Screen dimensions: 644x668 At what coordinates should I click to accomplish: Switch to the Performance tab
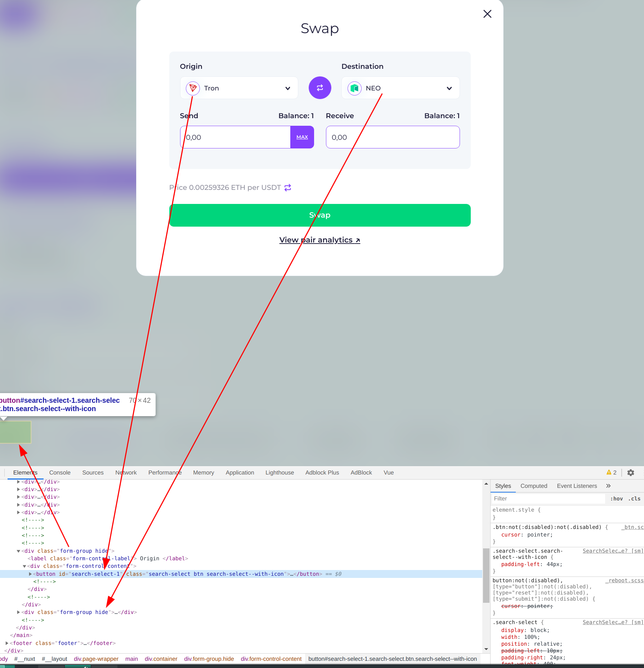point(165,473)
